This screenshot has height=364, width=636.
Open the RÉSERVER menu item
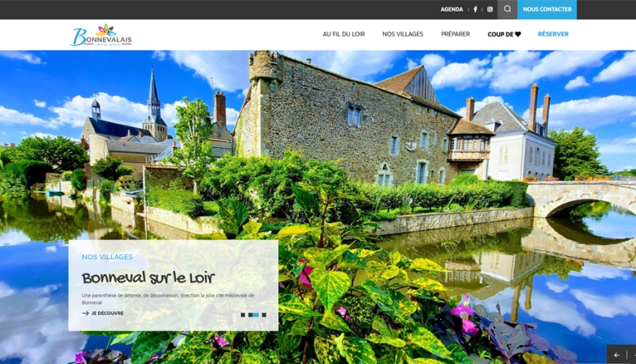(x=553, y=34)
